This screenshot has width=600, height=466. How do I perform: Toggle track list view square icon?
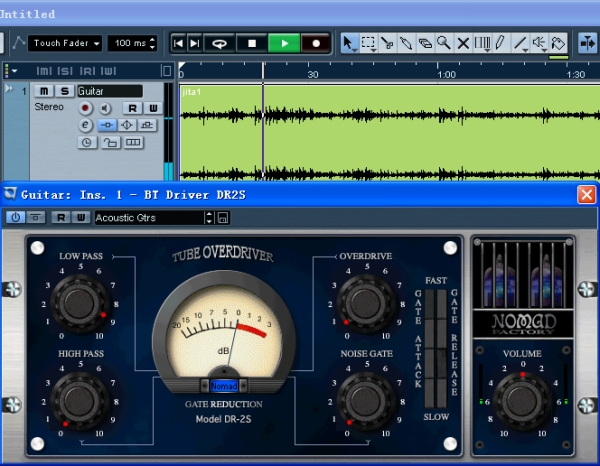(x=166, y=71)
